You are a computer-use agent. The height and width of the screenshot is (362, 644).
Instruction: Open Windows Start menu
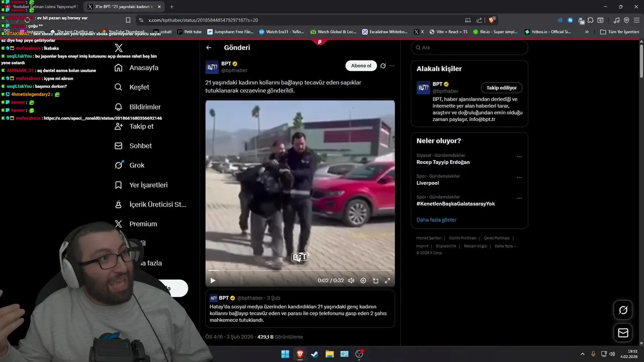[285, 354]
